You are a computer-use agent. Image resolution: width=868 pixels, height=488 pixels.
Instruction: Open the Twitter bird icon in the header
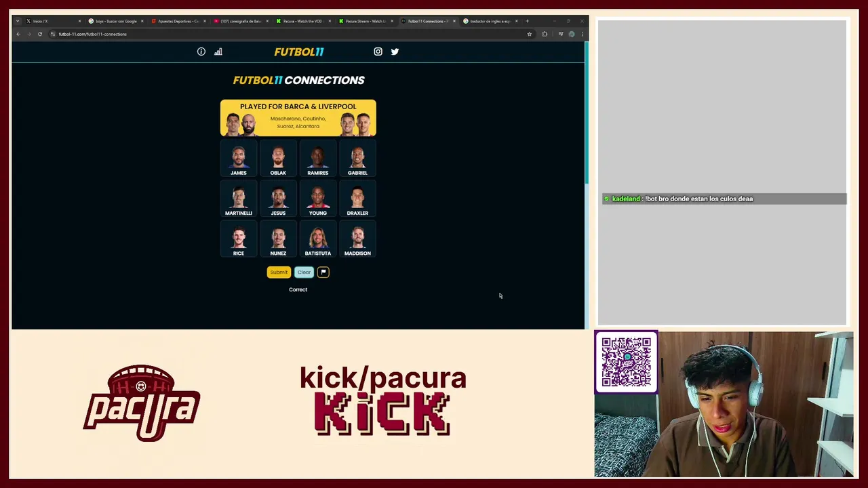395,52
